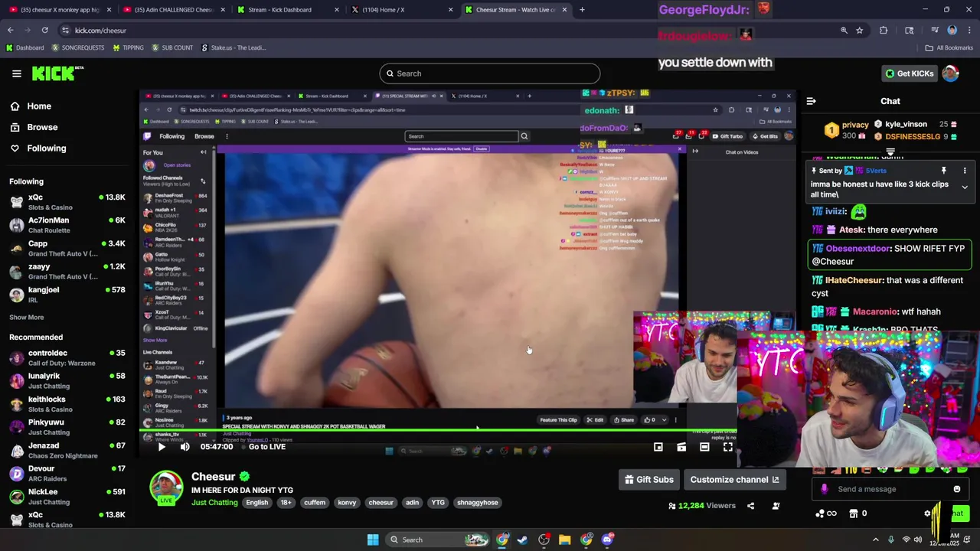Click the Gift Subs button

(x=649, y=480)
